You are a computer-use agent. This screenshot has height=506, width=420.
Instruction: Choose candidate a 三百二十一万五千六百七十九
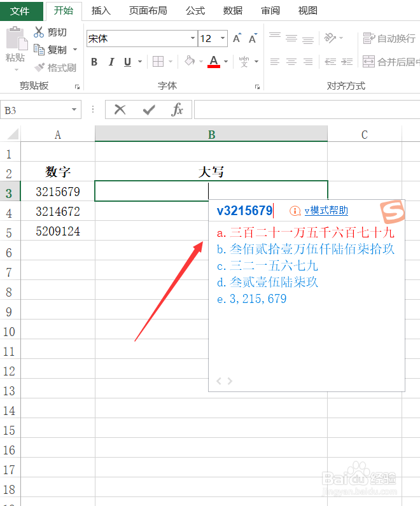click(x=305, y=233)
